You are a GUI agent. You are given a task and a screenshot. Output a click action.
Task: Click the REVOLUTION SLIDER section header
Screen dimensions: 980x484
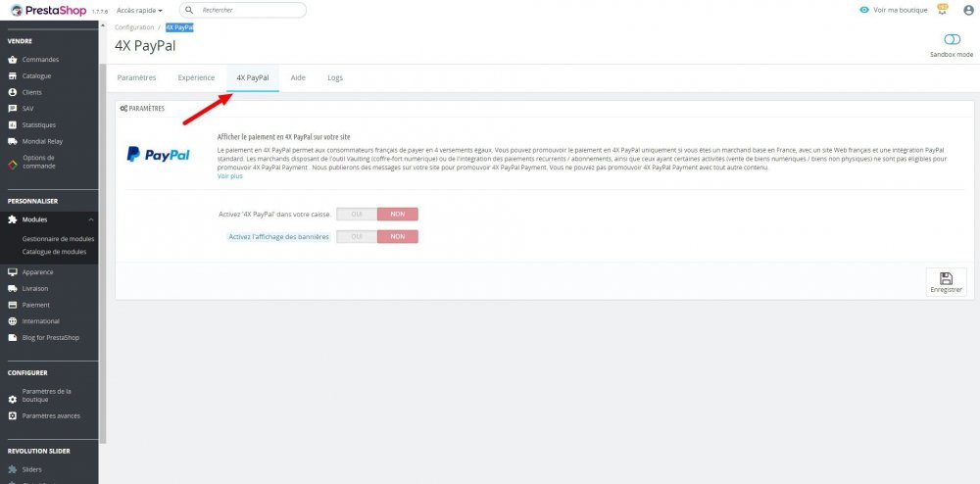tap(39, 451)
